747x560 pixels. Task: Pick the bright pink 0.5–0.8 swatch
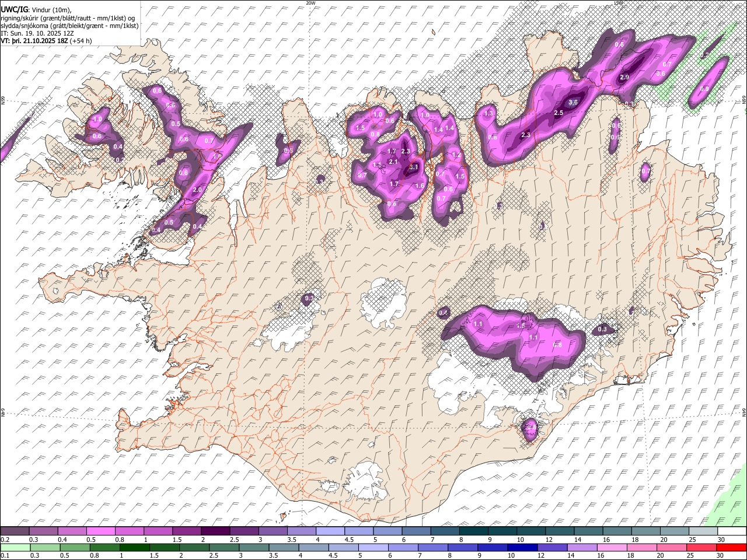(100, 531)
